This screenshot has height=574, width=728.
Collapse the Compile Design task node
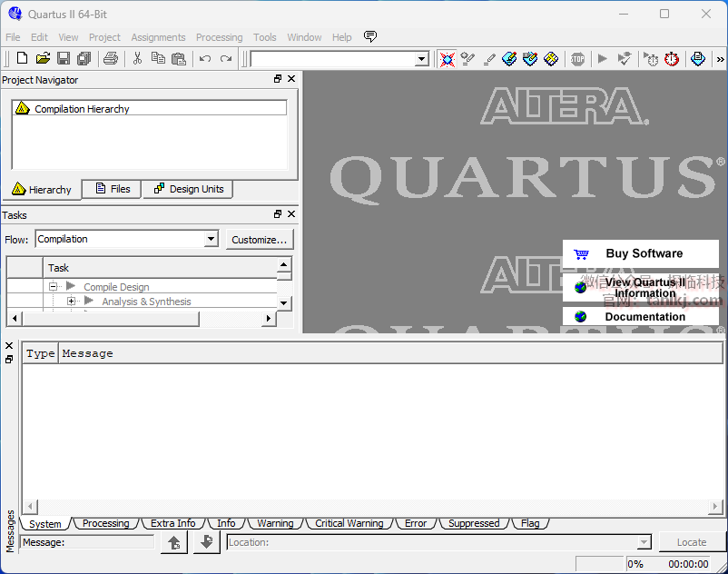54,287
